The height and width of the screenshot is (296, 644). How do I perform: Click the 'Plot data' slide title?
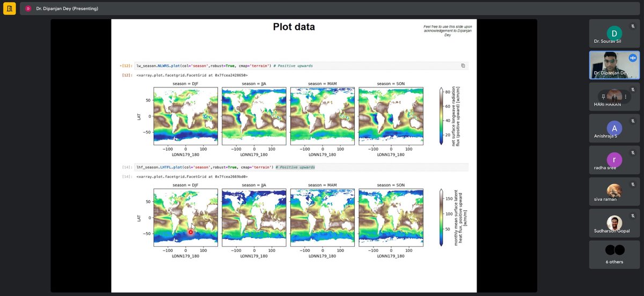[294, 27]
